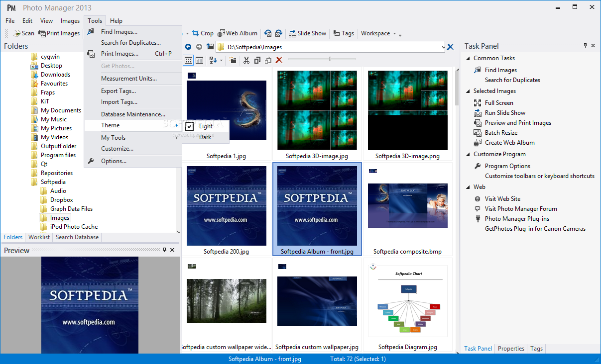Image resolution: width=601 pixels, height=364 pixels.
Task: Select the My Pictures folder
Action: coord(56,128)
